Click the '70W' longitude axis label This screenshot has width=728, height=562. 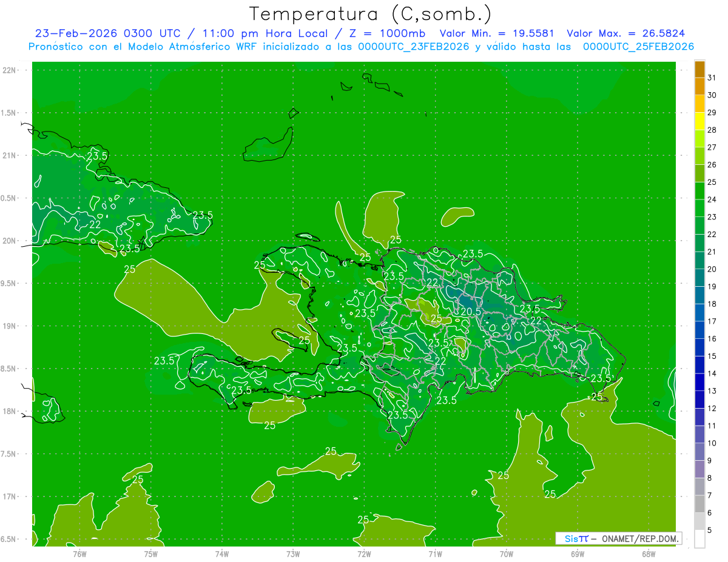(506, 554)
